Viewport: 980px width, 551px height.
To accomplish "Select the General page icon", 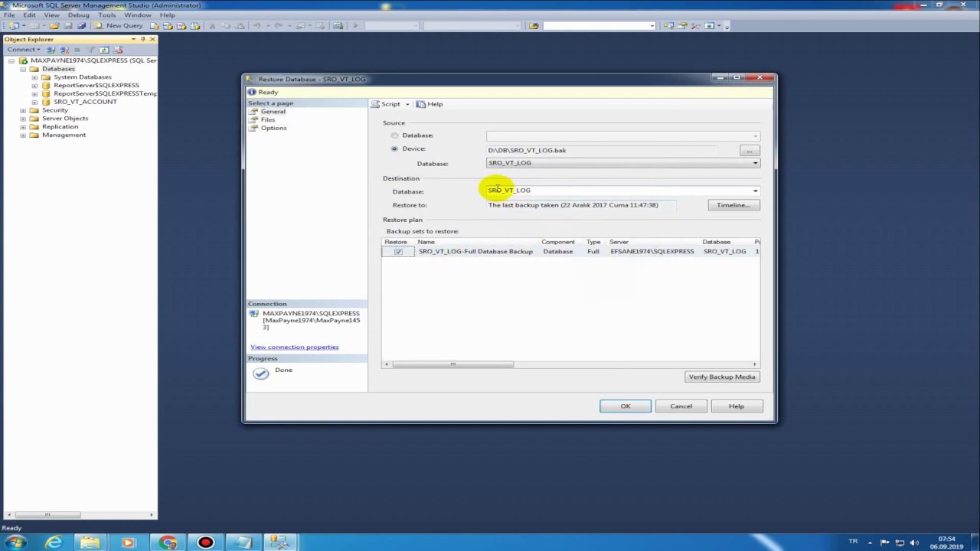I will click(x=253, y=112).
